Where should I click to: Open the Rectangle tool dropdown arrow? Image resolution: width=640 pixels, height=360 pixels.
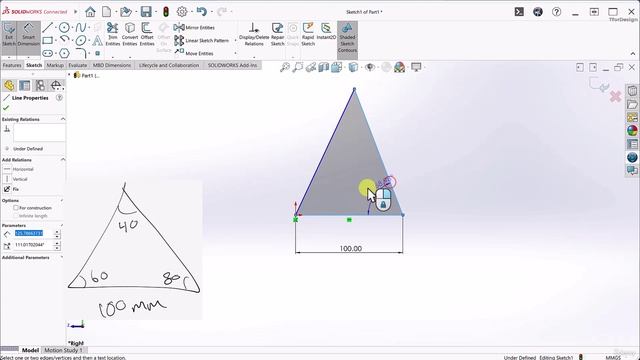(x=56, y=41)
